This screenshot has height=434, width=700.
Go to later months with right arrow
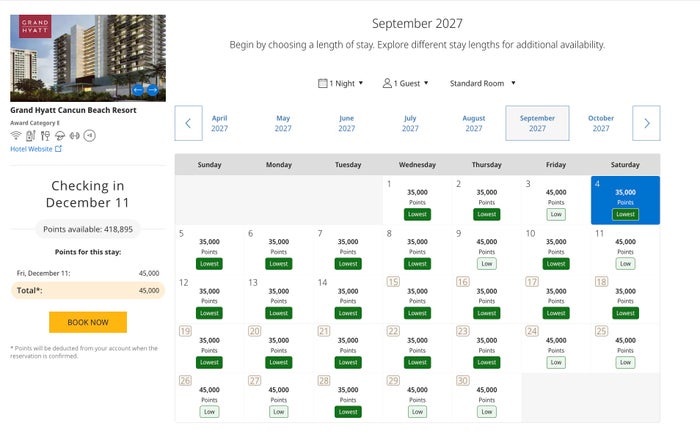pos(646,123)
